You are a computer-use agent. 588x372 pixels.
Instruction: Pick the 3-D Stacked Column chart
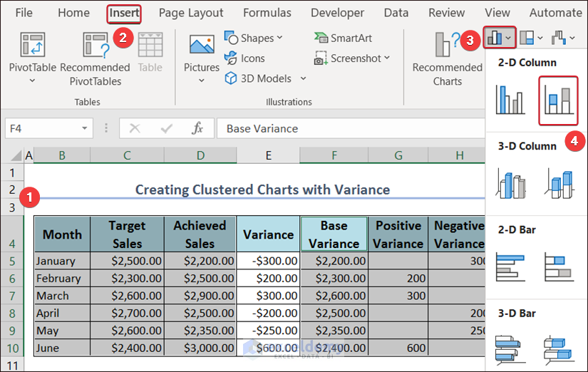point(558,183)
